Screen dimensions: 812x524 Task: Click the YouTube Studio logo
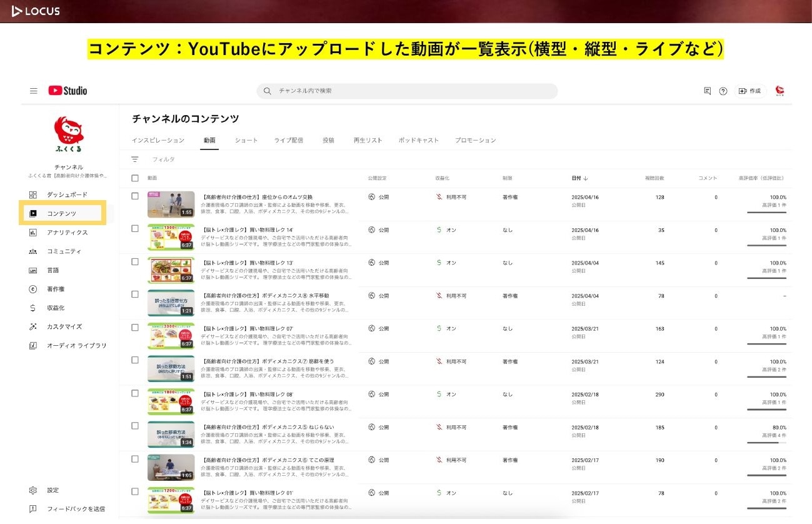point(68,91)
